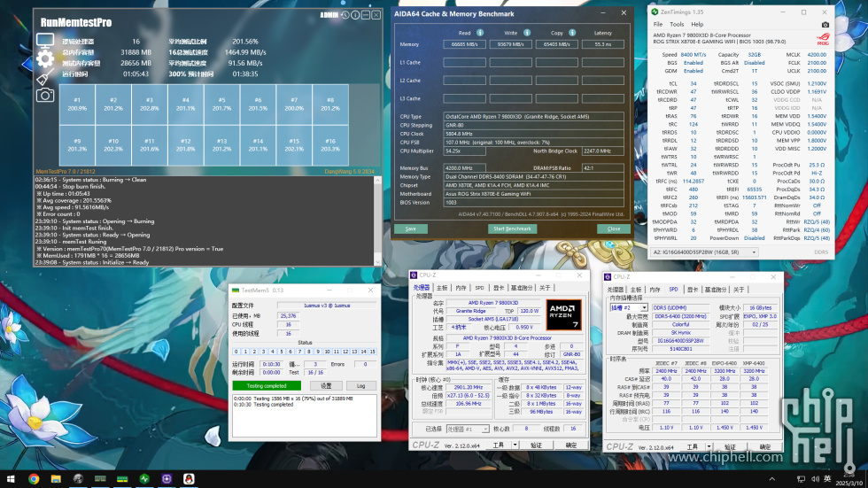Image resolution: width=868 pixels, height=488 pixels.
Task: Click ZenTimings Speed value 8400 MT/s
Action: [x=693, y=55]
